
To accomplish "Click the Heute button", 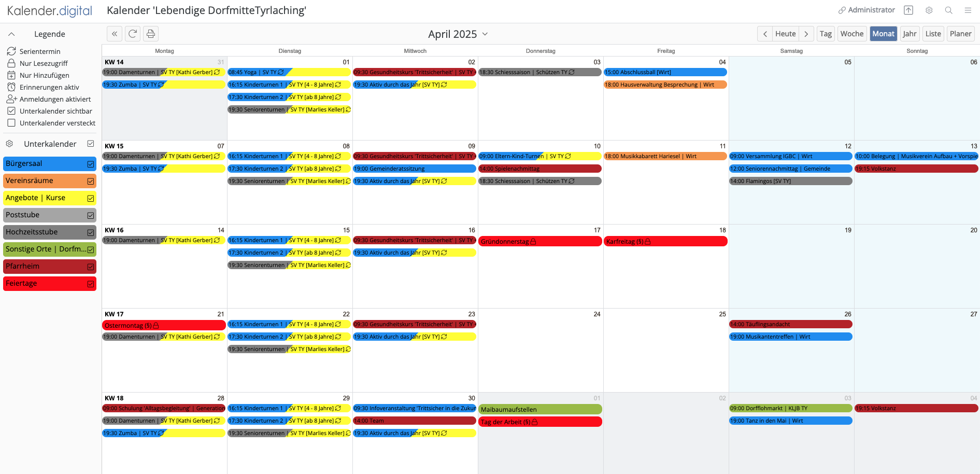I will [785, 34].
